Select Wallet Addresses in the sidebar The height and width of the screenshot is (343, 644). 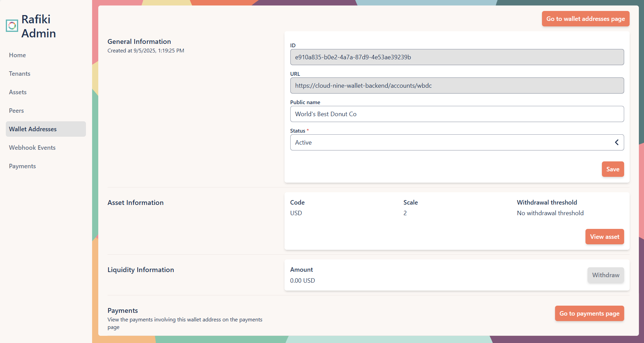pos(33,129)
